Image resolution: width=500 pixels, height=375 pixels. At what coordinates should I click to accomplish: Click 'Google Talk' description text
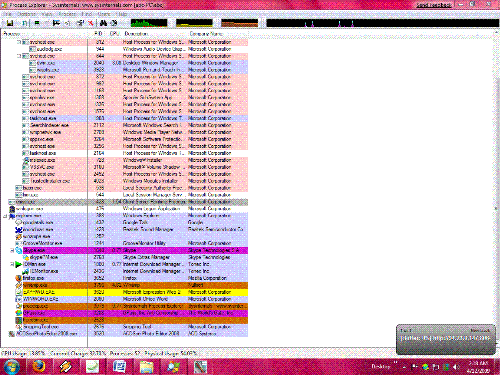tap(135, 222)
